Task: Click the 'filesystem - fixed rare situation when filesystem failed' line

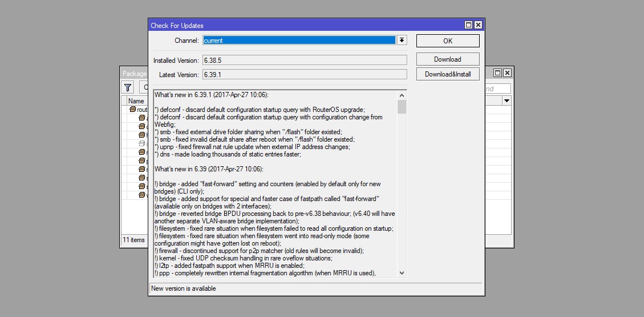Action: (274, 228)
